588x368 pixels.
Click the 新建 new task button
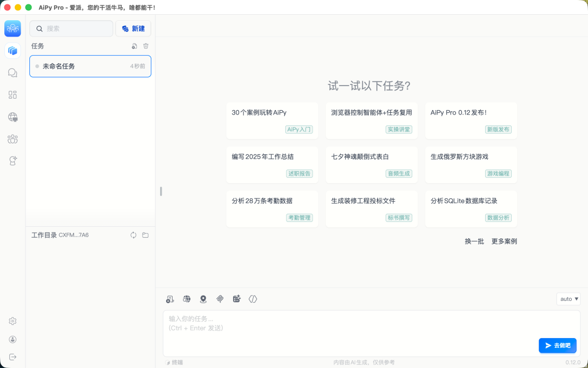tap(133, 28)
